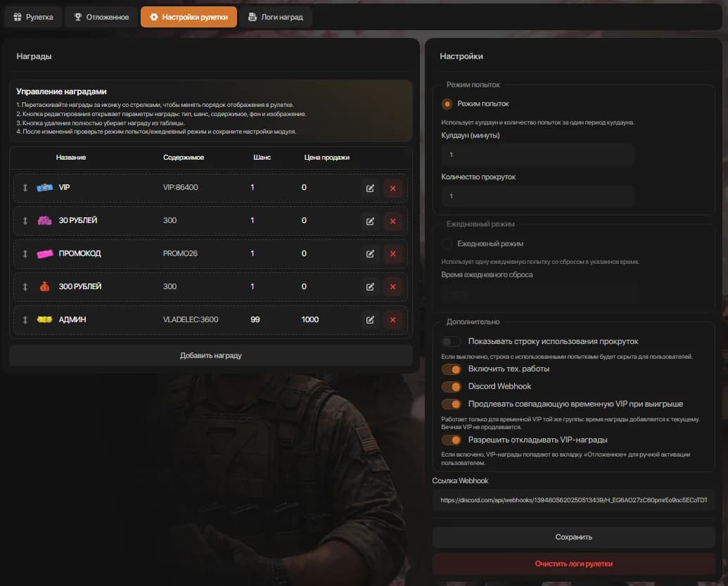Click the PROMO26 content cell

(x=180, y=253)
